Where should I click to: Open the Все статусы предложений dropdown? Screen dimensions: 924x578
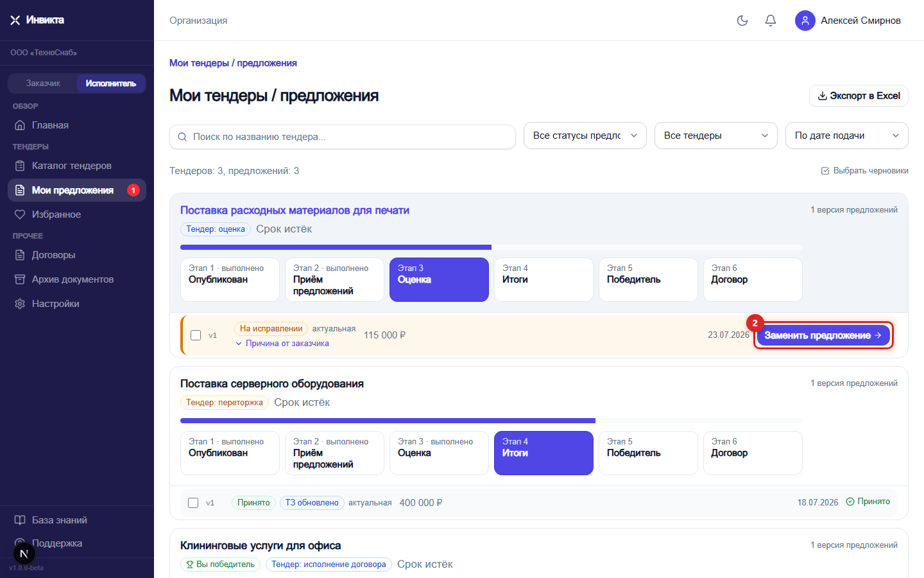tap(585, 136)
